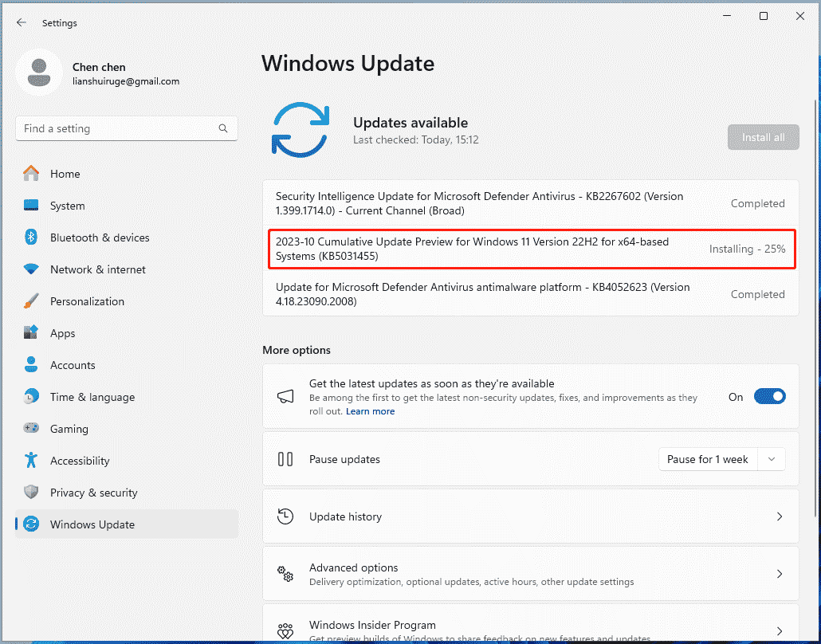Open the Windows Insider Program chevron

coord(779,631)
